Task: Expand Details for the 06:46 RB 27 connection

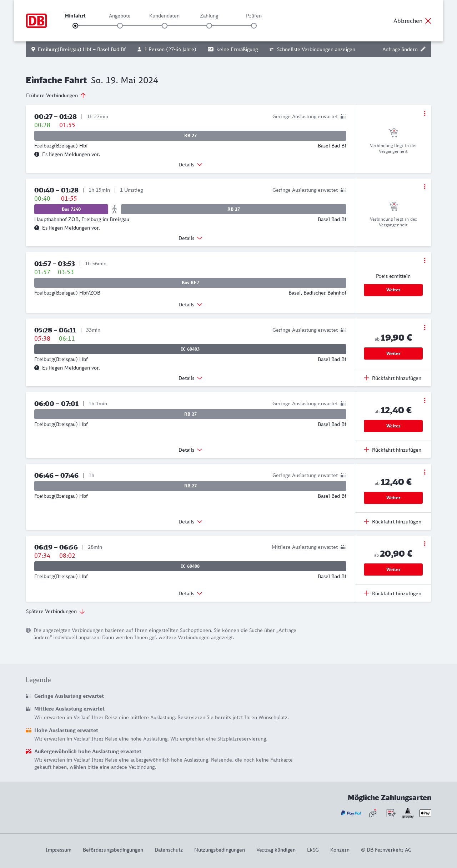Action: [x=190, y=522]
